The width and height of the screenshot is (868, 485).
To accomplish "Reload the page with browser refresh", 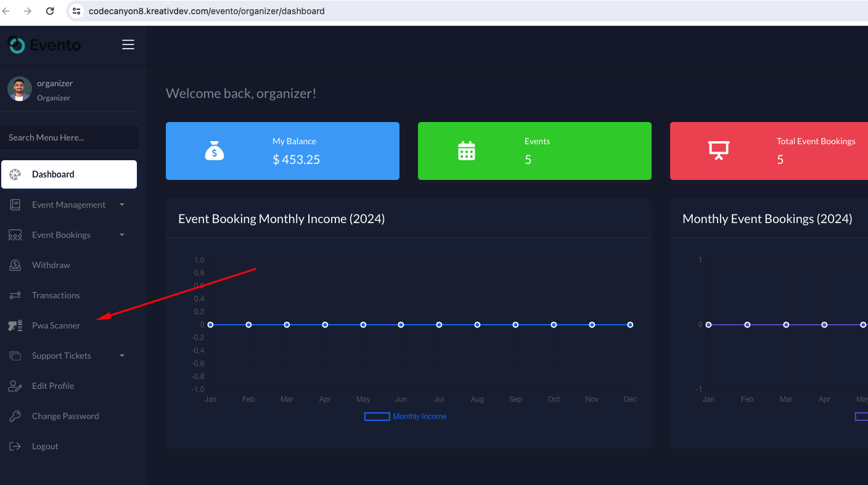I will click(51, 11).
